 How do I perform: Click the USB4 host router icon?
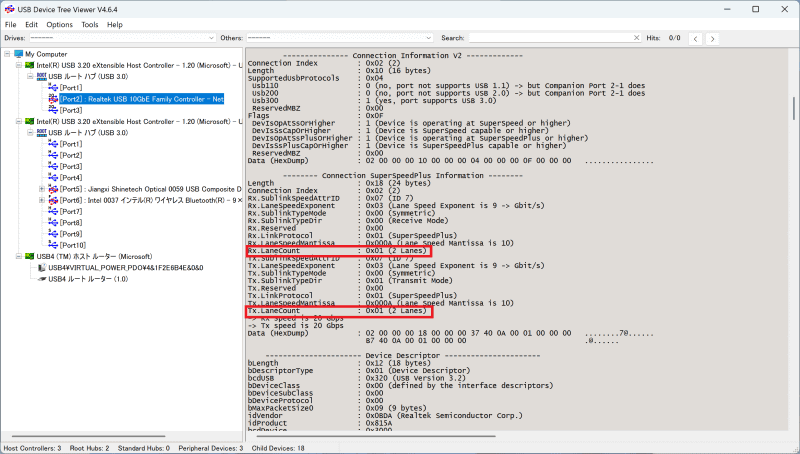(30, 256)
